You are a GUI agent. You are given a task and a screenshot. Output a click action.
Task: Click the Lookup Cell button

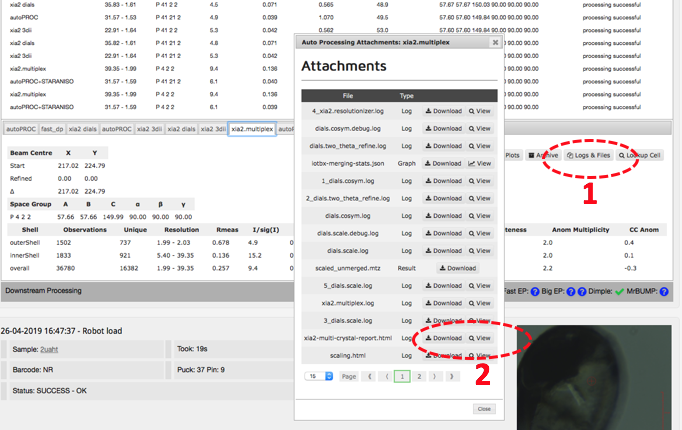pyautogui.click(x=642, y=156)
